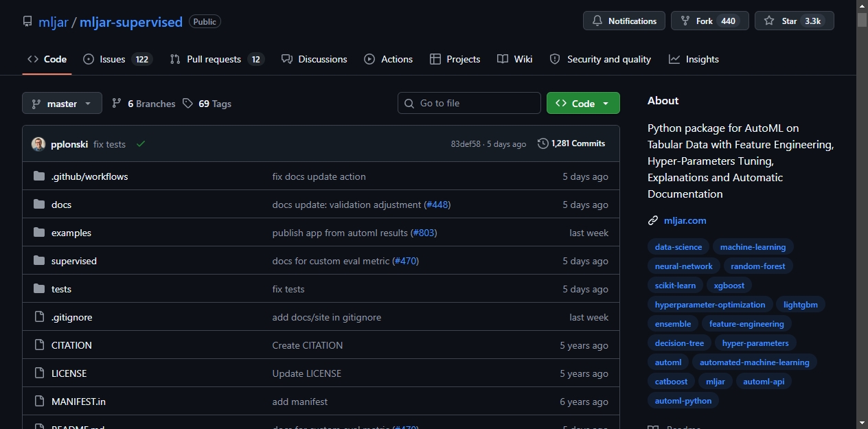The height and width of the screenshot is (429, 868).
Task: Open the Discussions tab
Action: coord(315,59)
